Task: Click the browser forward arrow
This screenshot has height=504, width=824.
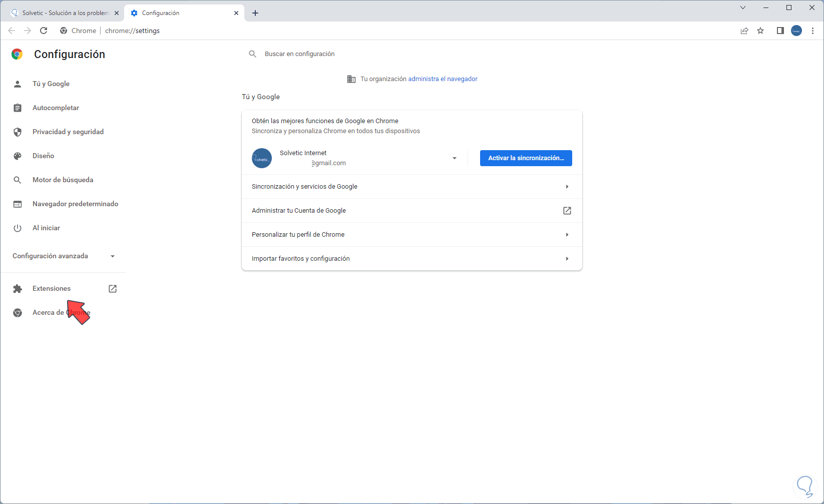Action: (28, 31)
